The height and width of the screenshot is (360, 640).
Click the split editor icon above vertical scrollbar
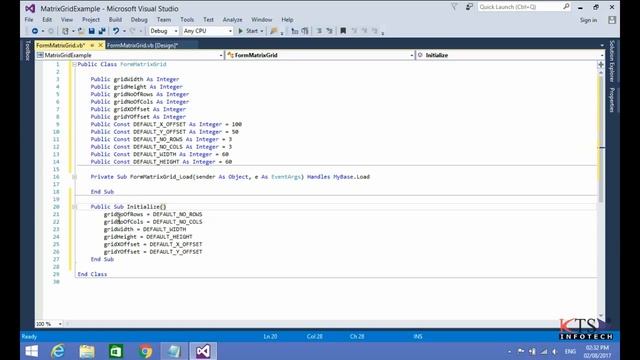pos(601,64)
